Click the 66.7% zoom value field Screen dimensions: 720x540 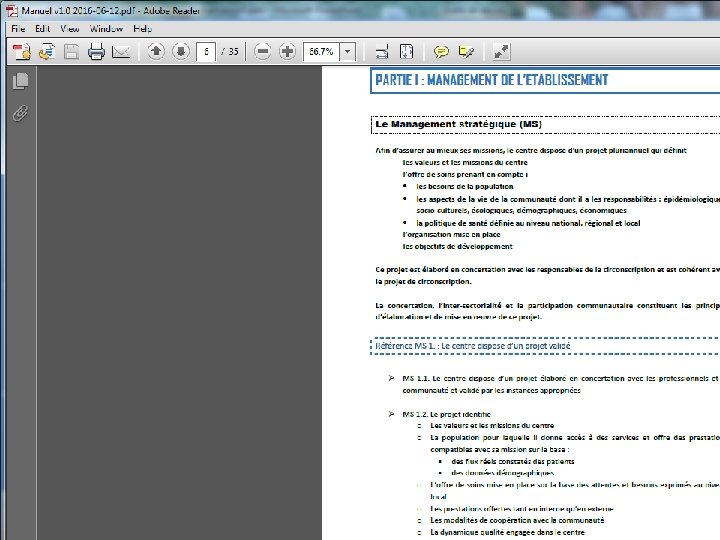pos(321,51)
